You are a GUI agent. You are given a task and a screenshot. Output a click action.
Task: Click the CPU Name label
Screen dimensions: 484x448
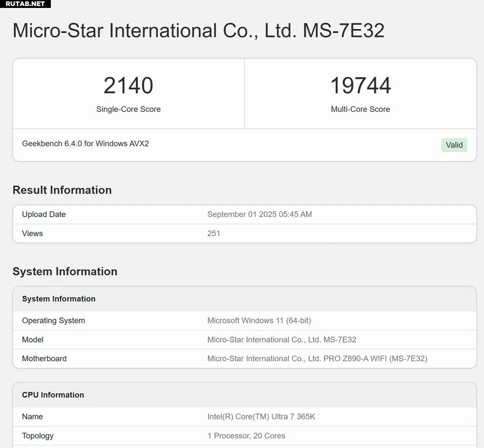pos(33,417)
